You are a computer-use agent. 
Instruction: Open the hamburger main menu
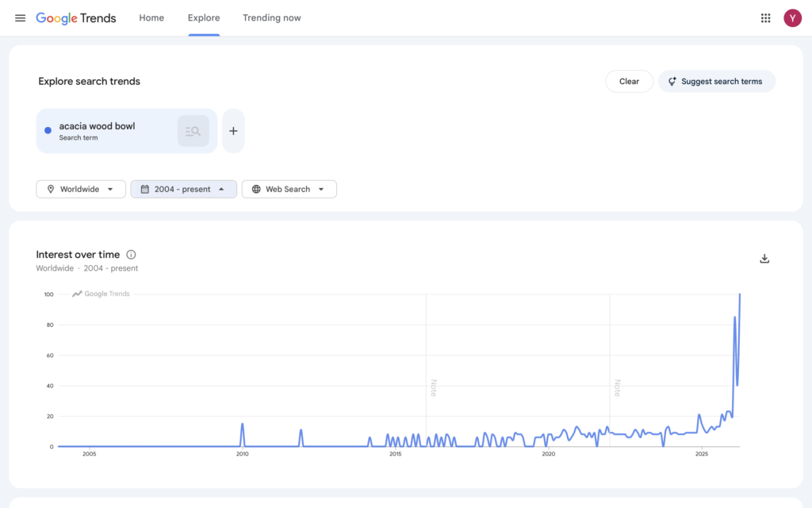[x=20, y=18]
